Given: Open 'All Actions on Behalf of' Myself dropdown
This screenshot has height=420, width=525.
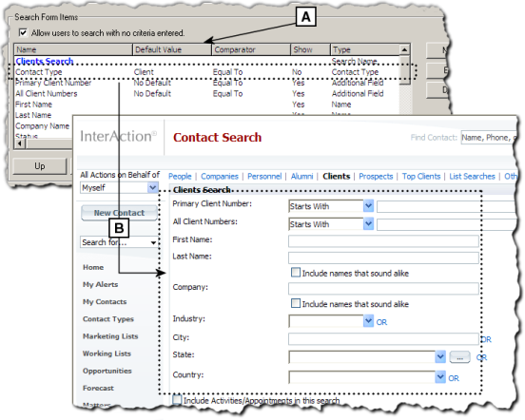Looking at the screenshot, I should pos(153,187).
